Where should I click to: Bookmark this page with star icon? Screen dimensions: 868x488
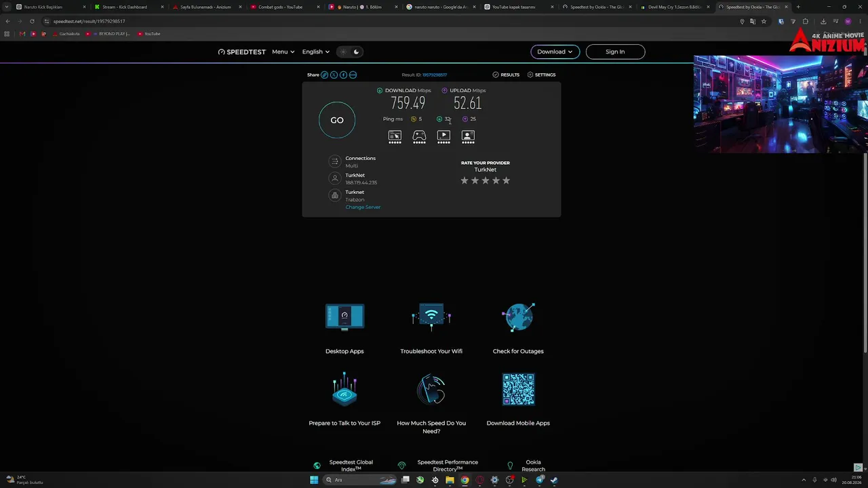764,21
